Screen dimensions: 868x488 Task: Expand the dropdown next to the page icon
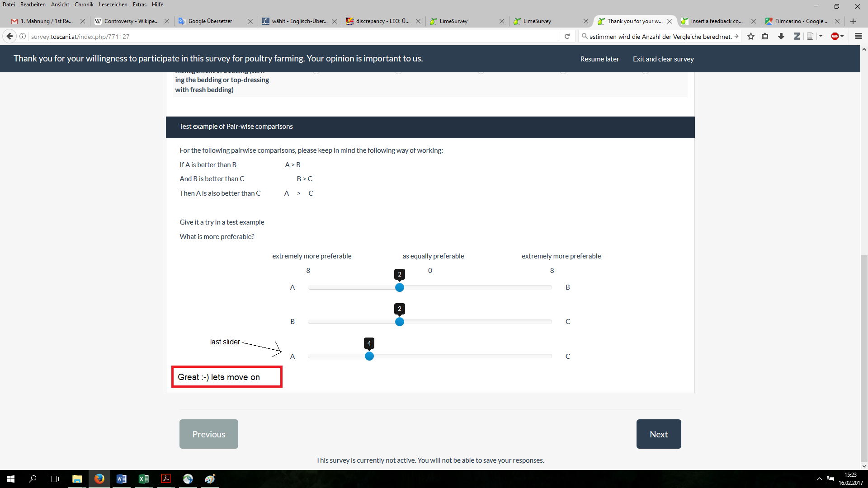pyautogui.click(x=821, y=36)
